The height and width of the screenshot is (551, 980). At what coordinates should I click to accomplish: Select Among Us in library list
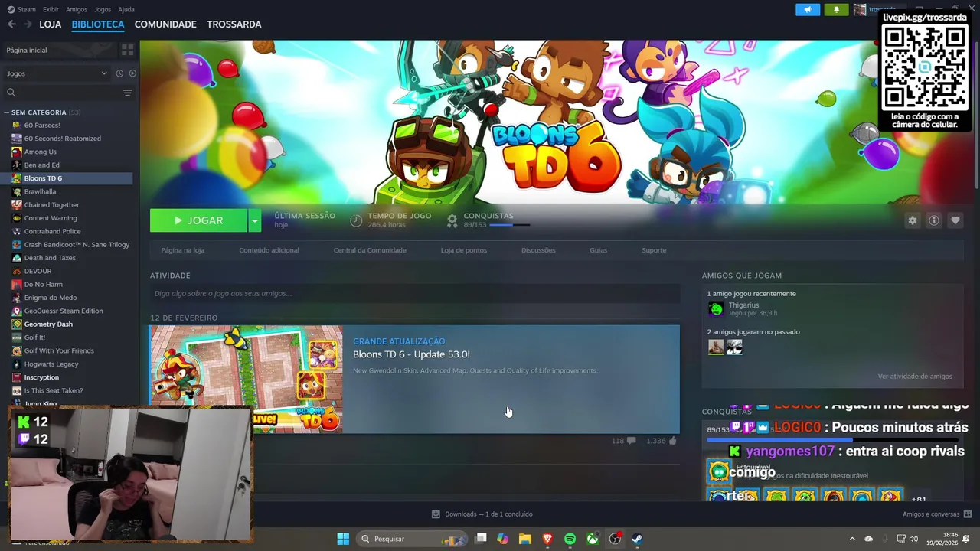coord(41,152)
